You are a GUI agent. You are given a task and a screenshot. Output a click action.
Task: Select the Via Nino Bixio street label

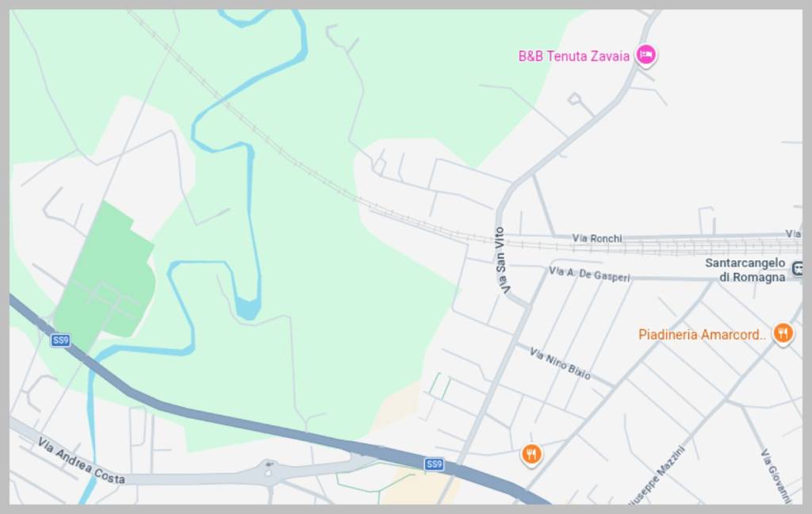click(560, 363)
